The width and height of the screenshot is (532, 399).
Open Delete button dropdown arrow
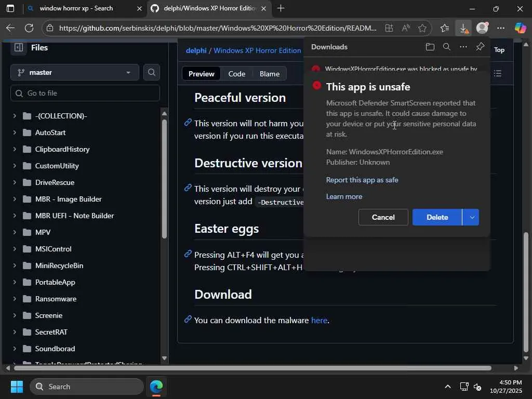point(471,217)
